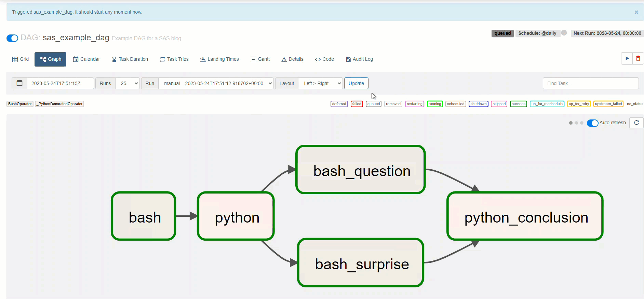This screenshot has width=644, height=299.
Task: Open the Gantt chart view
Action: coord(260,59)
